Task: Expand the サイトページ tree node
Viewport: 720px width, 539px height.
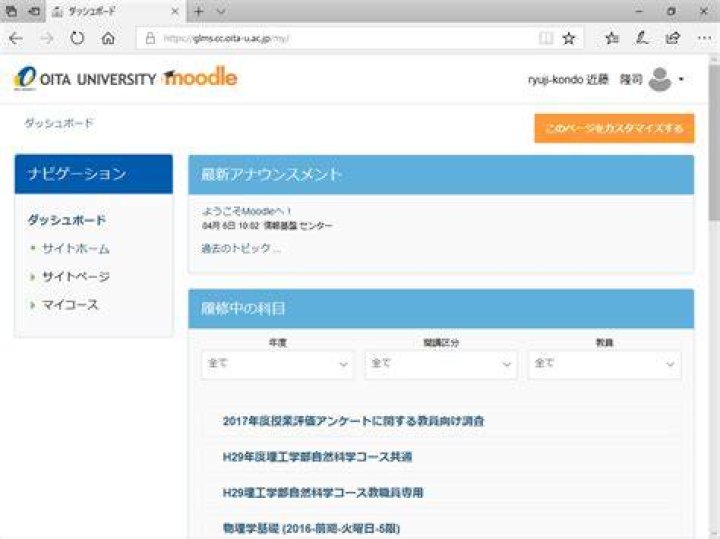Action: coord(32,277)
